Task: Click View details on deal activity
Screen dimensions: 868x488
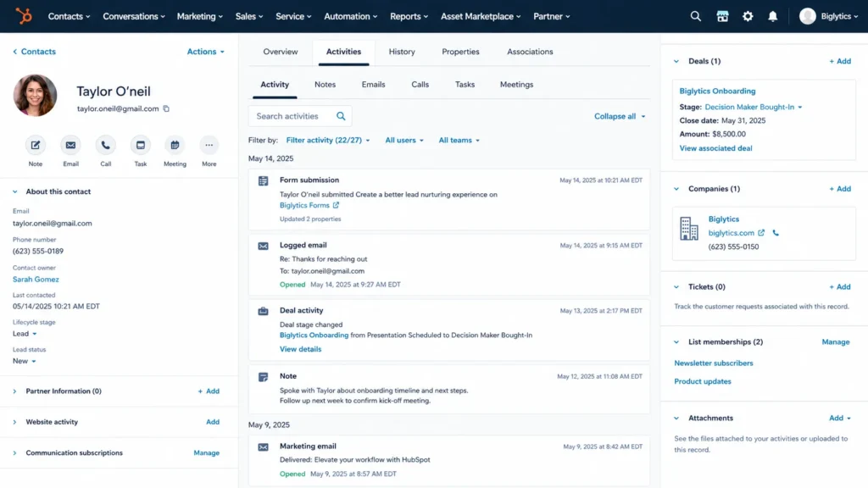Action: click(x=300, y=349)
